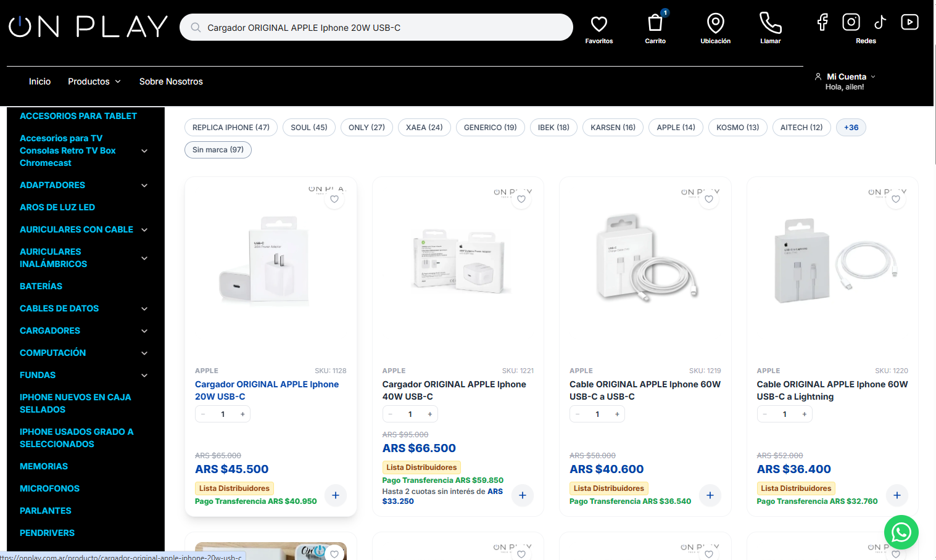Favorite the Cable 60W USB-C a USB-C heart
The width and height of the screenshot is (936, 560).
(709, 199)
